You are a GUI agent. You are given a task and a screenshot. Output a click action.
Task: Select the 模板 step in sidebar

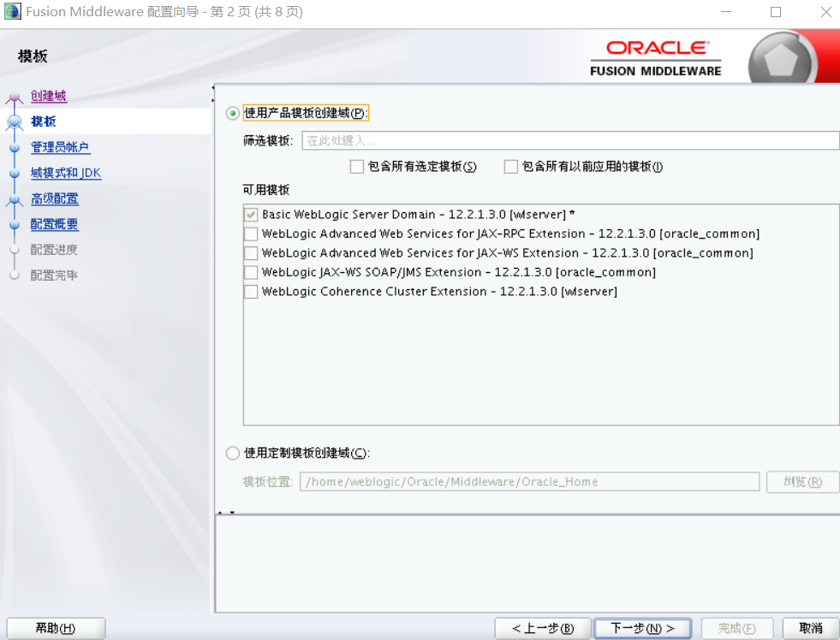pyautogui.click(x=44, y=121)
